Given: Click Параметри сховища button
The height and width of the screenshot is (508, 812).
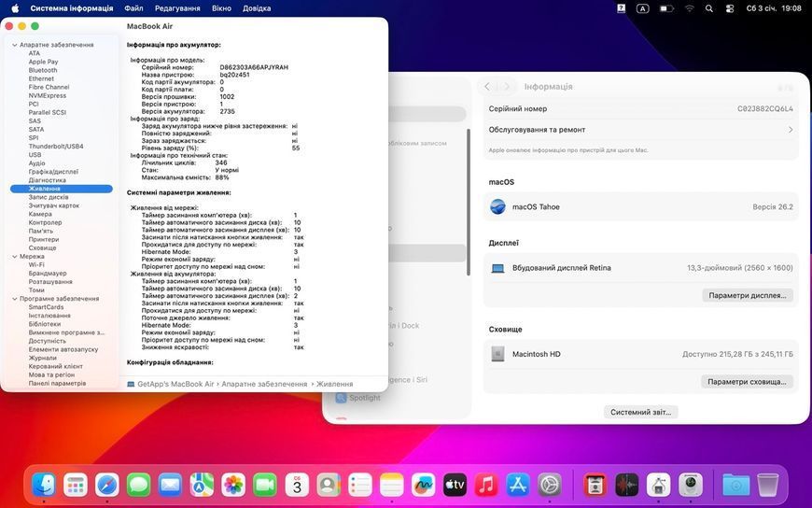Looking at the screenshot, I should coord(747,382).
